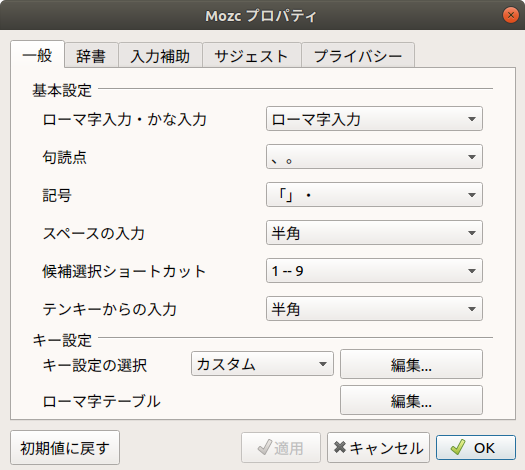Click 編集... button next to キー設定の選択

[x=411, y=364]
